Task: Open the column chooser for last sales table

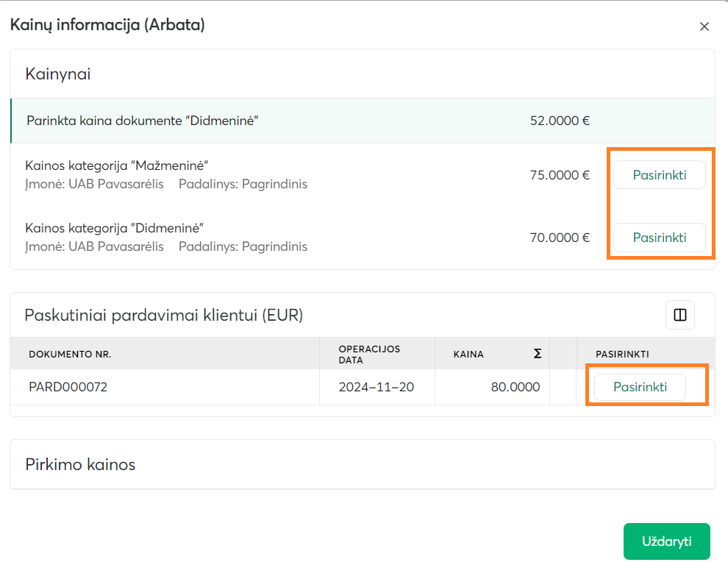Action: pos(679,316)
